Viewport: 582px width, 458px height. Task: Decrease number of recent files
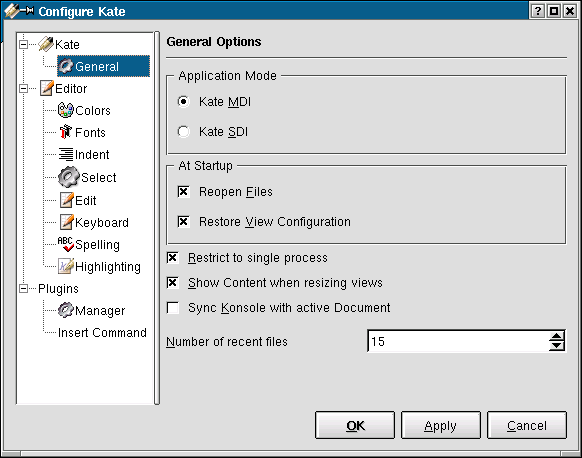tap(556, 346)
